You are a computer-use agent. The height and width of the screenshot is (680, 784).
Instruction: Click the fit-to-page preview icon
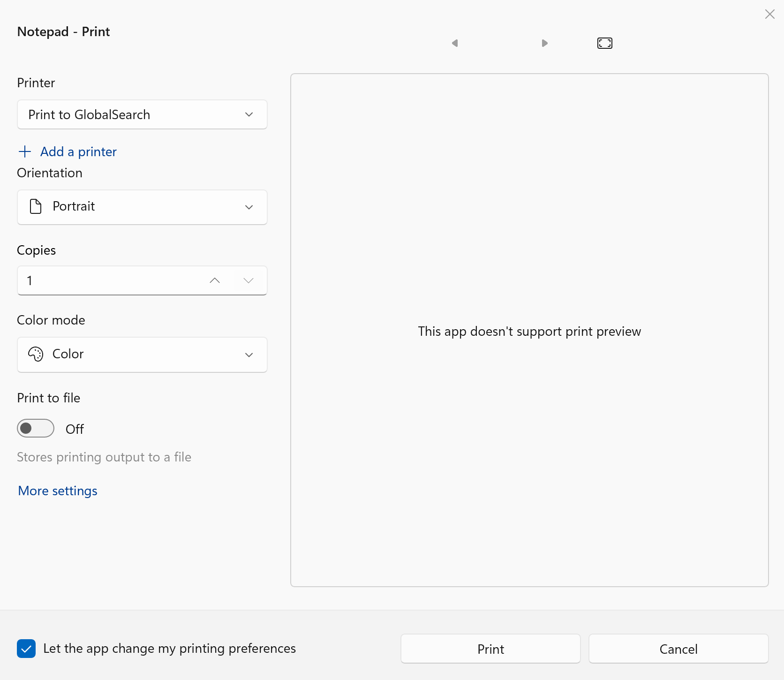(x=604, y=43)
